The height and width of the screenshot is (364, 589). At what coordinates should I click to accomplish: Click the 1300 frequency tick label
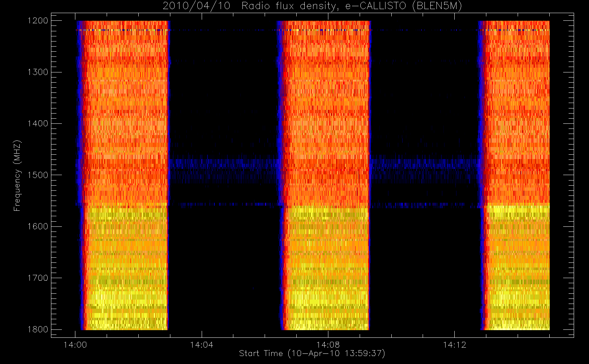[x=38, y=72]
